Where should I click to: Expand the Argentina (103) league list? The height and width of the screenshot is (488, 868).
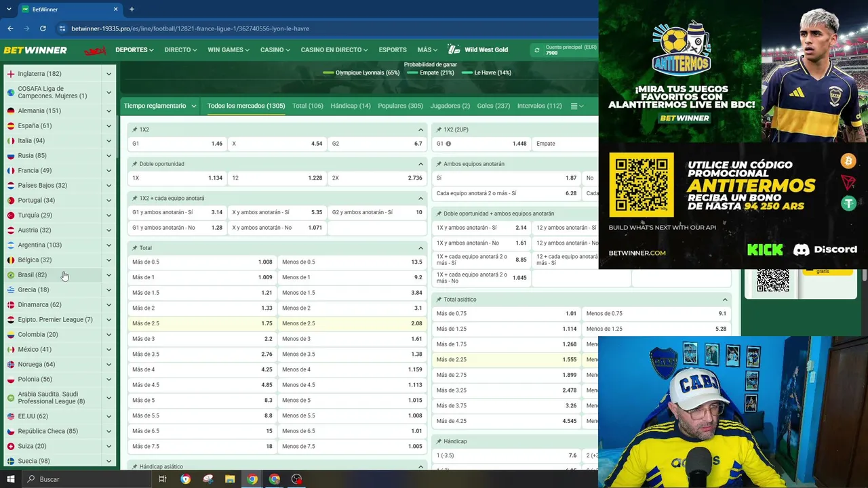tap(108, 245)
